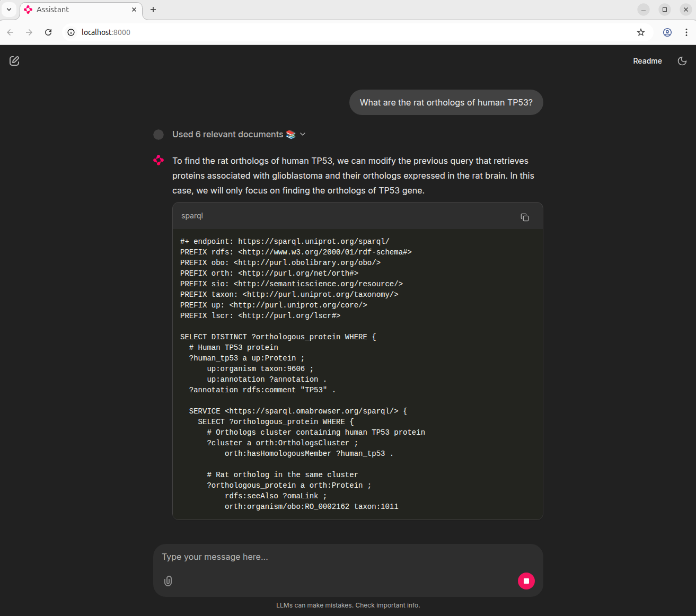Open the tab search dropdown
Viewport: 696px width, 616px height.
pyautogui.click(x=9, y=10)
